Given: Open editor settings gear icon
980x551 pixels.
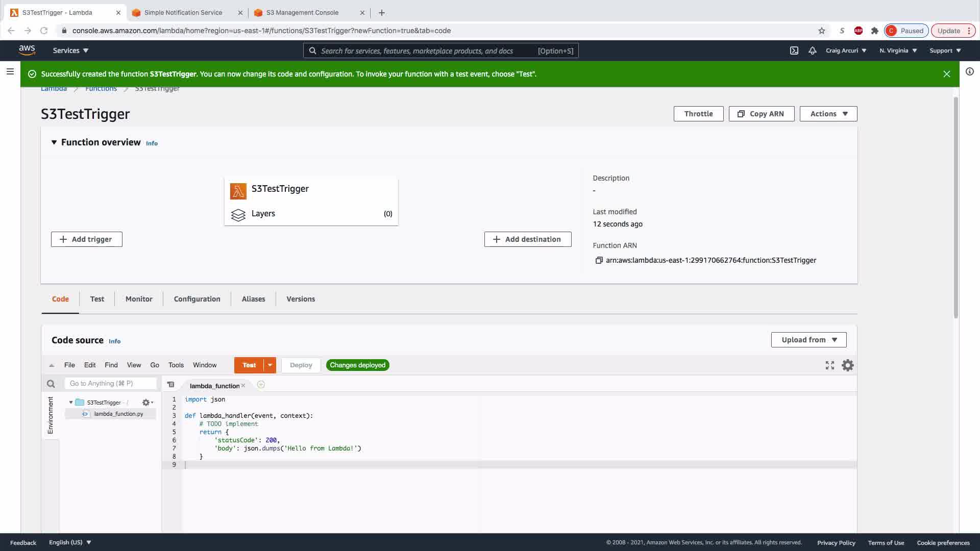Looking at the screenshot, I should (847, 365).
